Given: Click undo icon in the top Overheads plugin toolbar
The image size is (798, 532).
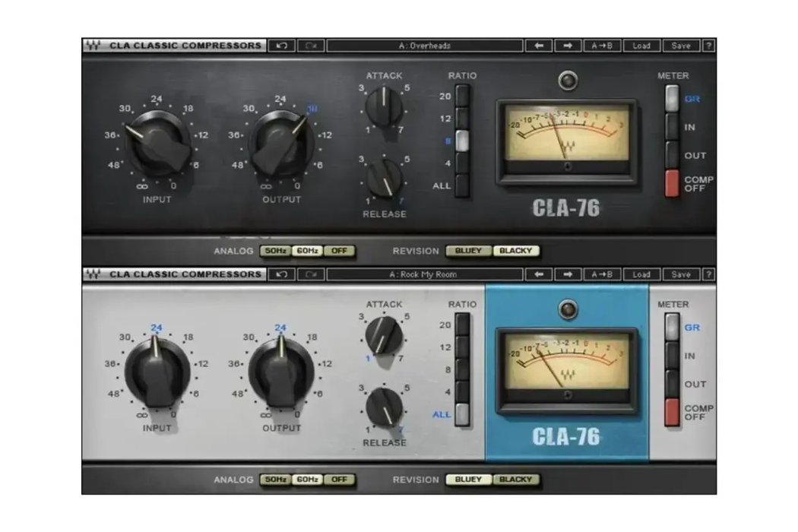Looking at the screenshot, I should point(281,46).
